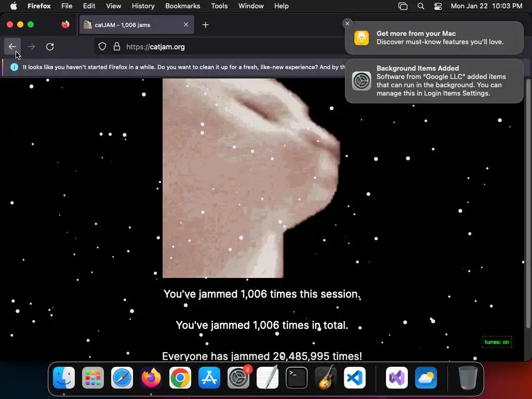532x399 pixels.
Task: Launch Safari from the Dock
Action: coord(122,378)
